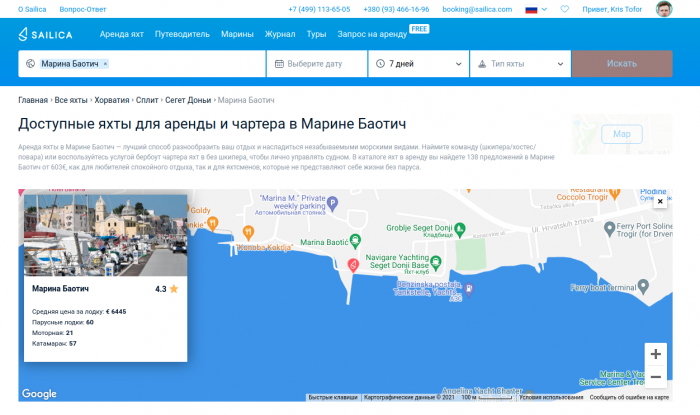Click the red Sailica marina map pin

[353, 265]
